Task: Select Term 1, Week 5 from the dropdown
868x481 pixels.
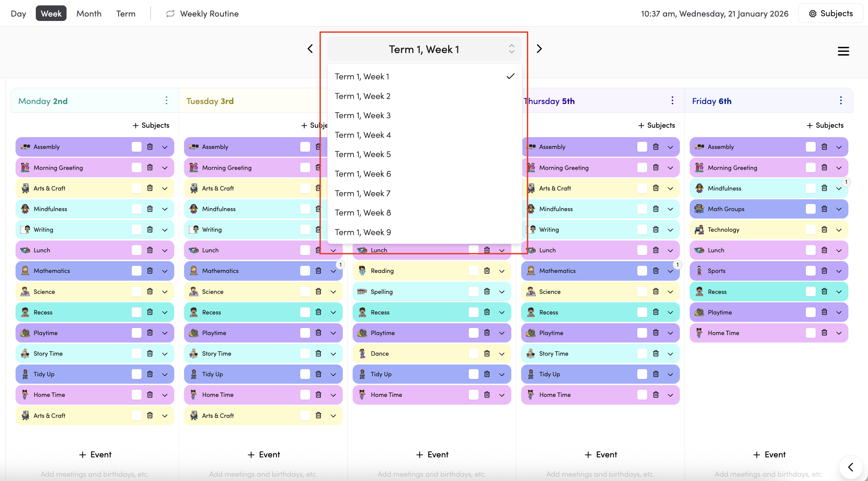Action: point(363,154)
